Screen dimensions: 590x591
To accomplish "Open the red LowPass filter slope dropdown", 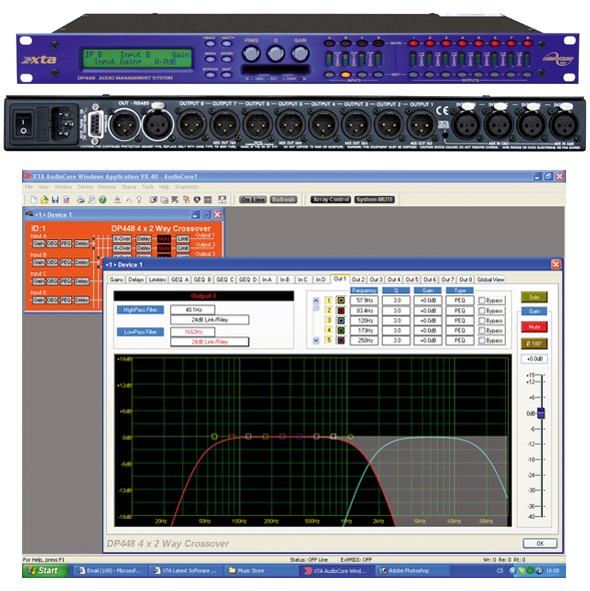I will click(x=210, y=341).
